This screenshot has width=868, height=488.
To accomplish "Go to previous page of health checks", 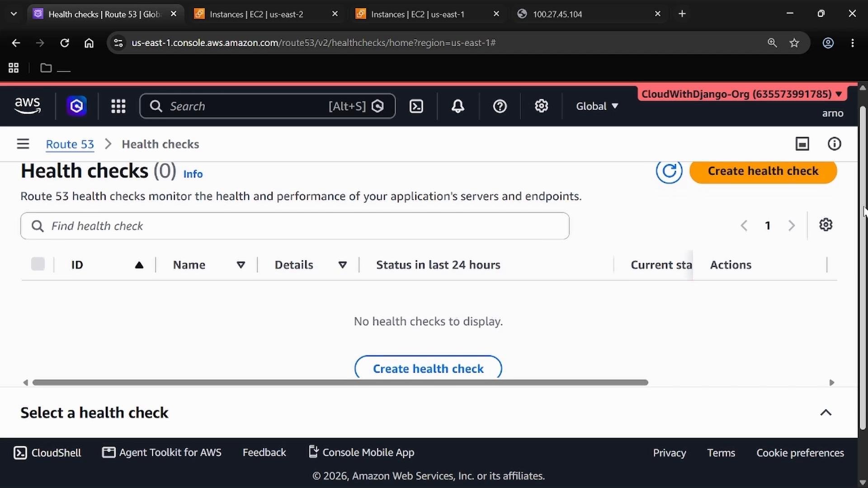I will point(744,225).
